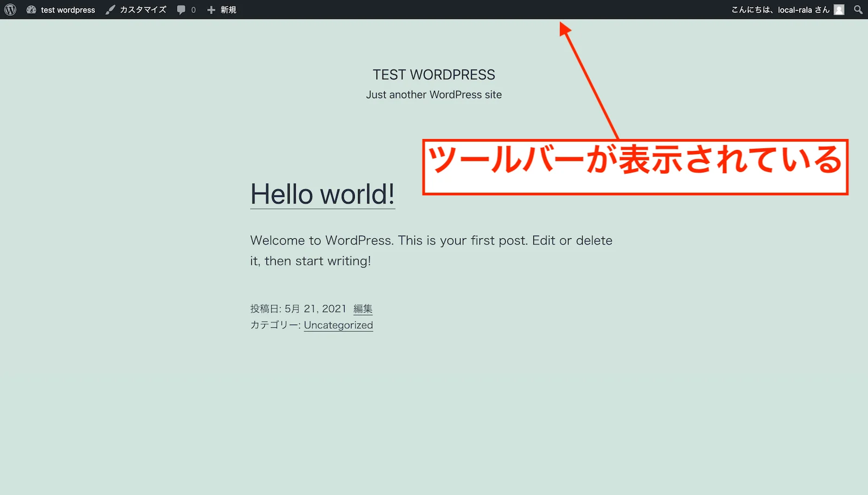868x495 pixels.
Task: Click the customize paintbrush icon
Action: coord(110,10)
